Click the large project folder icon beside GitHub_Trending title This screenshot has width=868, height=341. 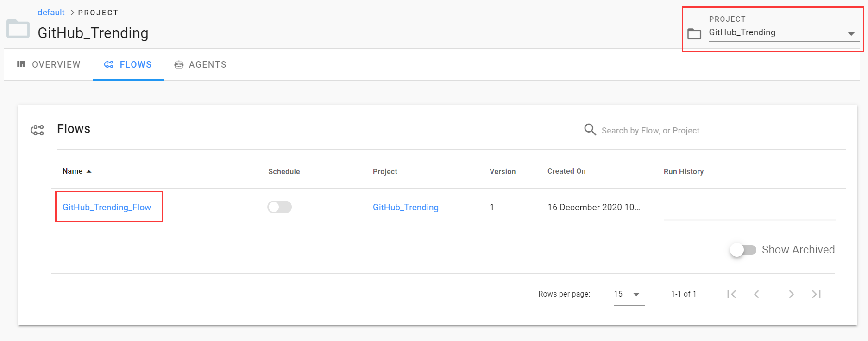[18, 29]
